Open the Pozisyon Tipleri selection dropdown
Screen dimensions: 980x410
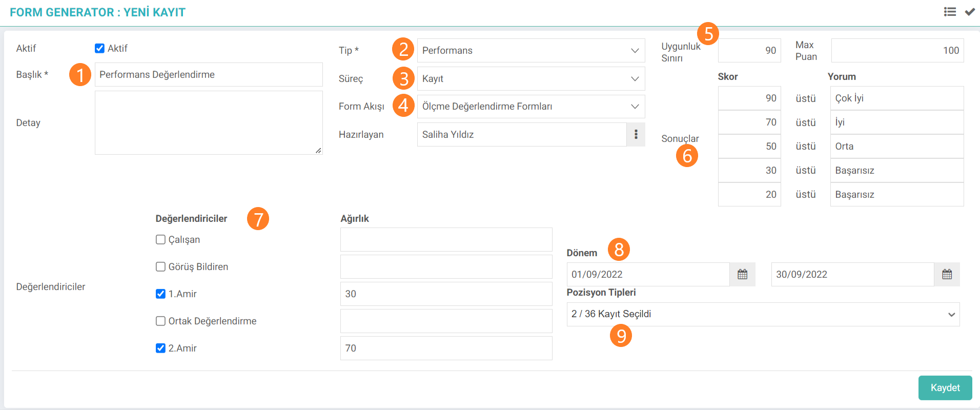point(763,314)
